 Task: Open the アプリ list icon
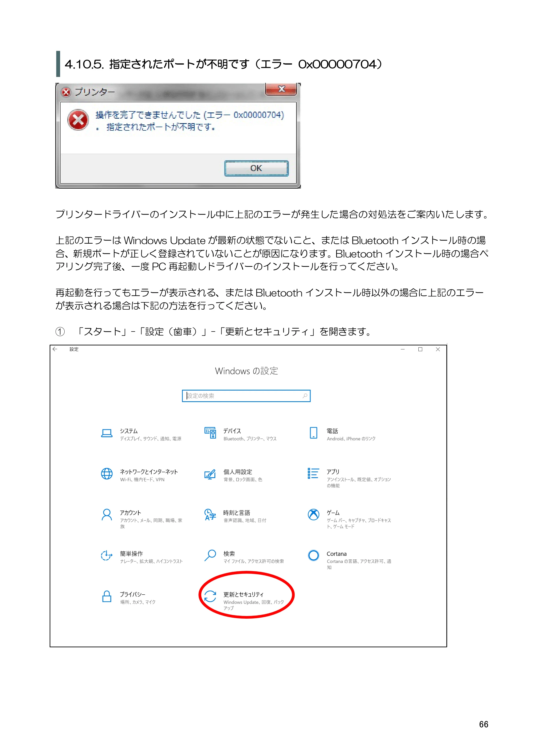313,473
